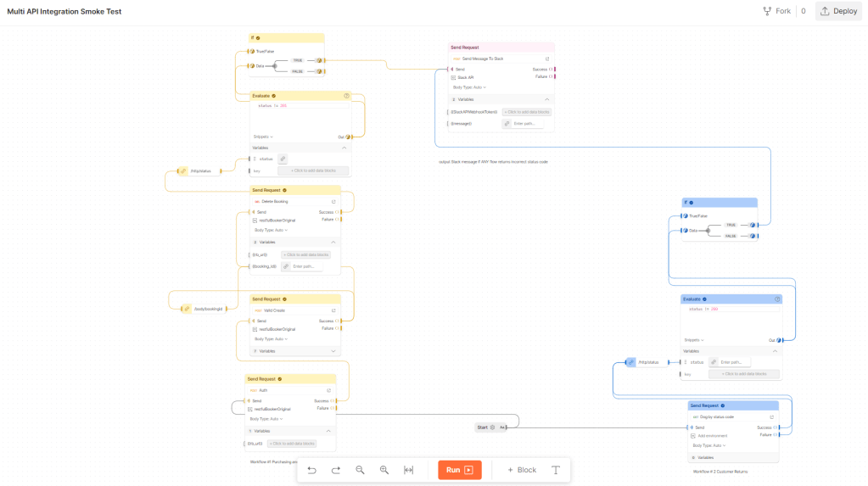Click the Deploy button
This screenshot has height=486, width=868.
point(838,11)
